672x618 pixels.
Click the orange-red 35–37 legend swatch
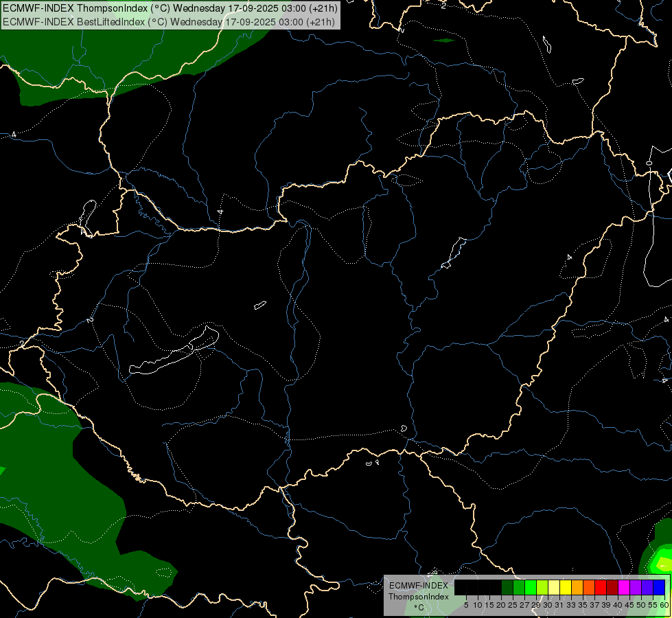[589, 587]
